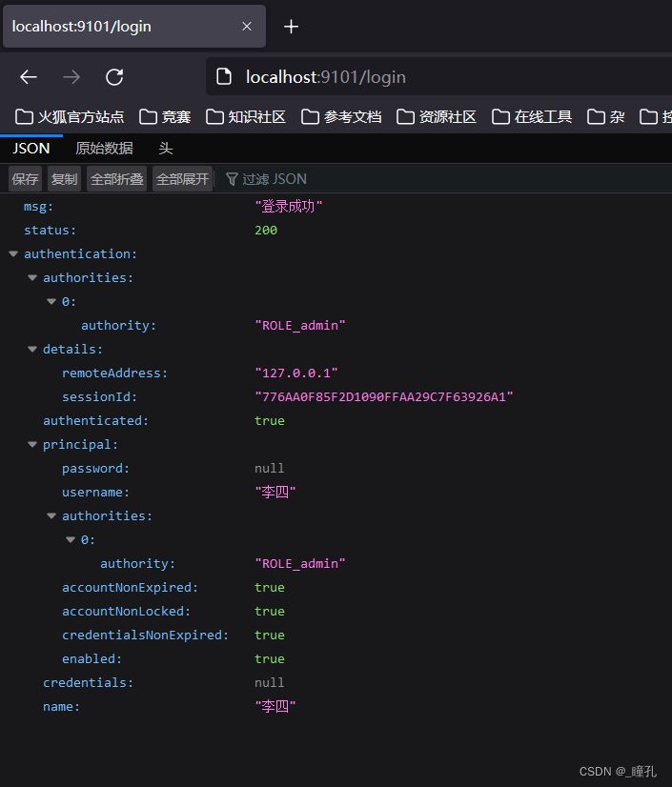Collapse the 0 item above the details node
The image size is (672, 787).
[x=51, y=302]
